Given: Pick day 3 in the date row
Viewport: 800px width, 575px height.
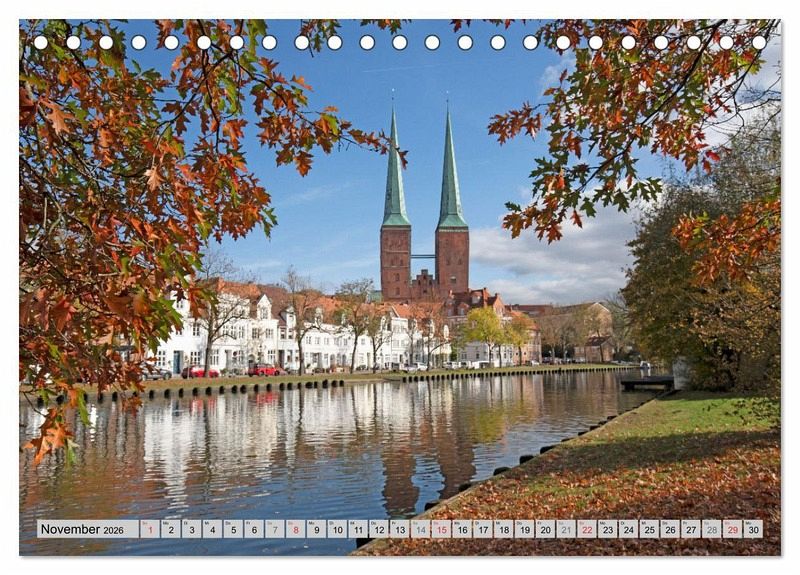Looking at the screenshot, I should [x=192, y=529].
